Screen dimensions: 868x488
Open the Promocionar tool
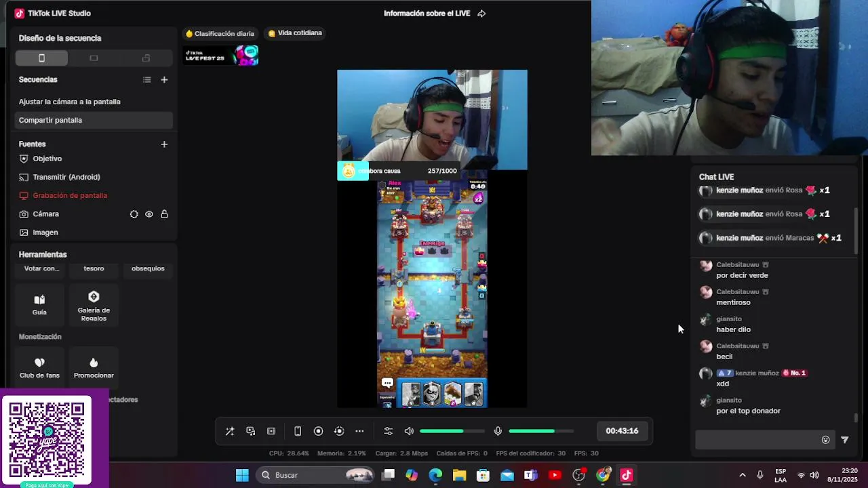pyautogui.click(x=94, y=367)
